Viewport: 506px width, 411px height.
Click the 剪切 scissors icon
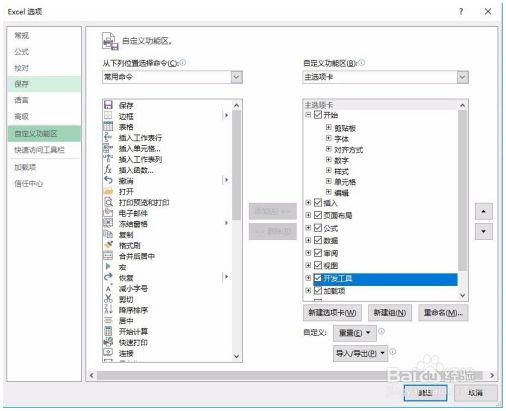point(108,298)
